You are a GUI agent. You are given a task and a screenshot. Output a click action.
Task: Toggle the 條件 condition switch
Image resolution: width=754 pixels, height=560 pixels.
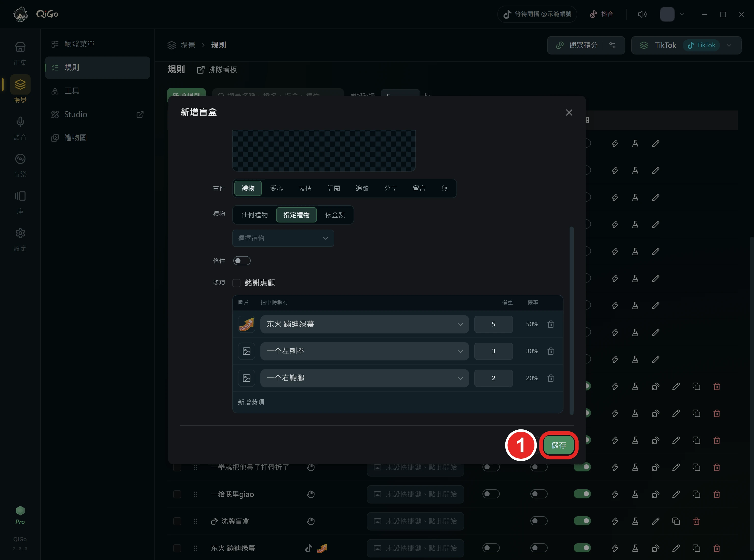click(242, 261)
